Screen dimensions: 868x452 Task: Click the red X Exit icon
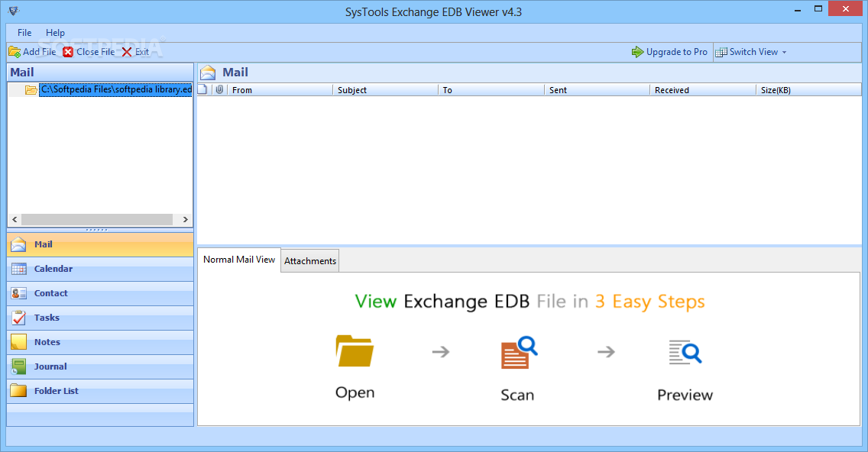(127, 52)
